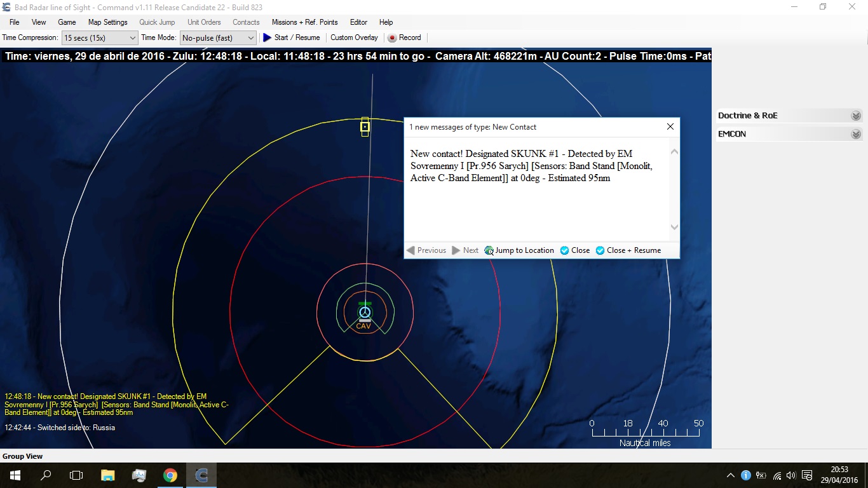Open the Windows Start menu
The image size is (868, 488).
[x=15, y=475]
